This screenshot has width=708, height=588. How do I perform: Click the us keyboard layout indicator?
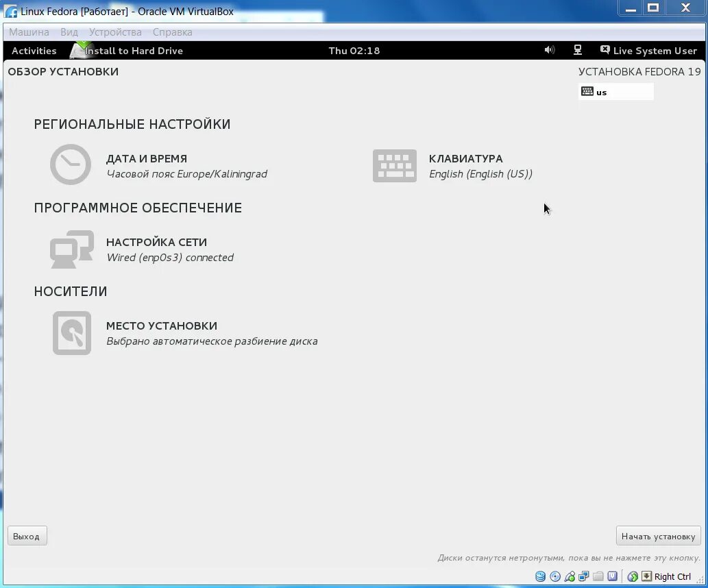[x=616, y=92]
